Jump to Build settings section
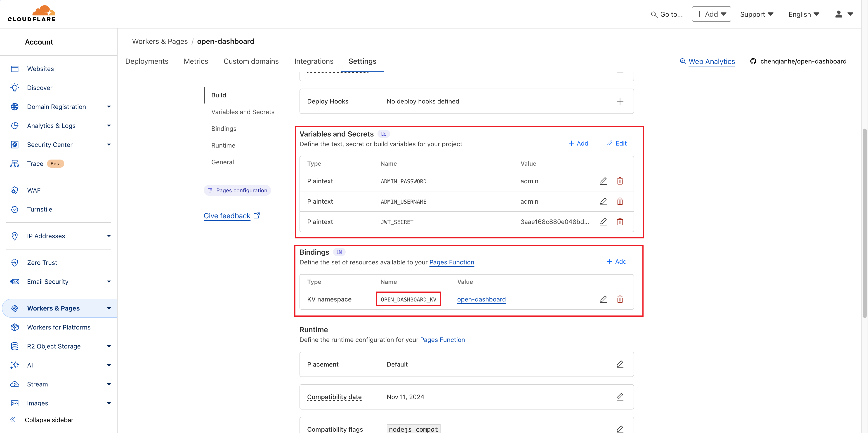 [x=219, y=95]
